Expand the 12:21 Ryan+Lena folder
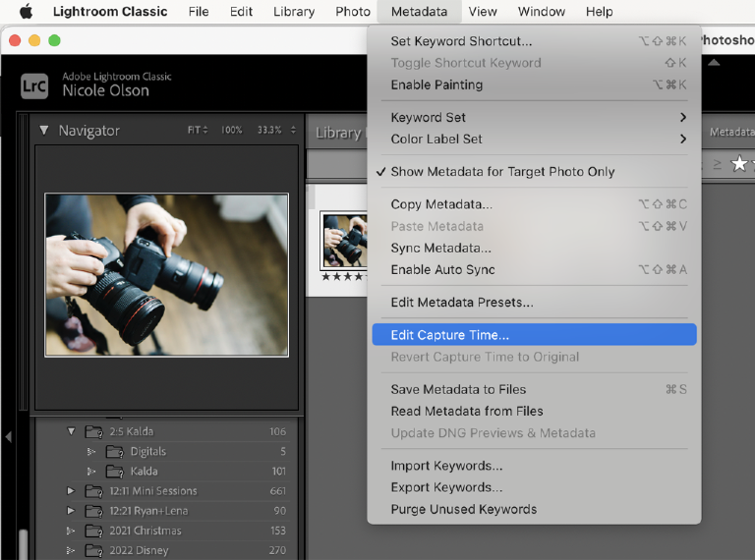Screen dimensions: 755x560 71,511
